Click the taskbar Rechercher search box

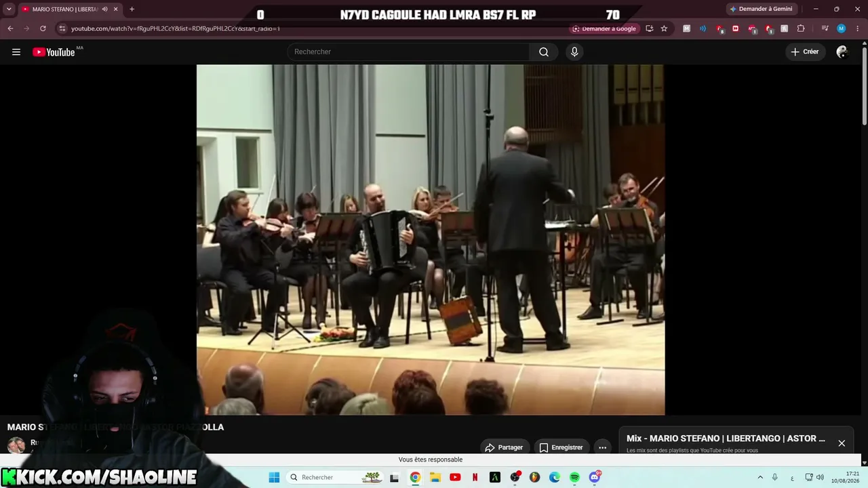(x=334, y=477)
